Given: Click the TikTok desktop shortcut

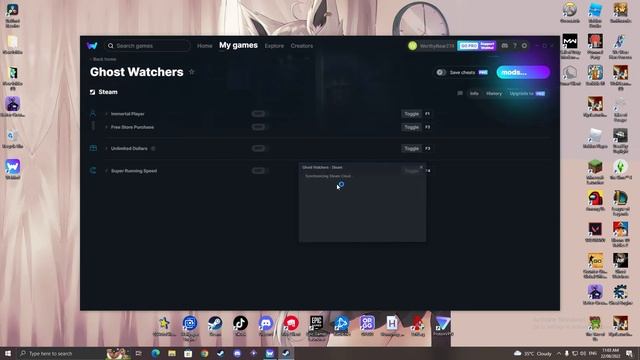Looking at the screenshot, I should coord(240,325).
